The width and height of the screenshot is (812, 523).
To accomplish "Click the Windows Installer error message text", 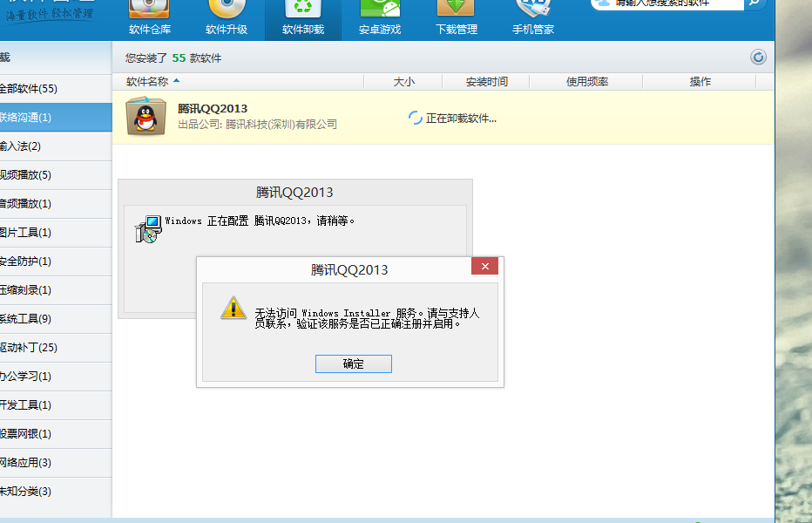I will [367, 318].
